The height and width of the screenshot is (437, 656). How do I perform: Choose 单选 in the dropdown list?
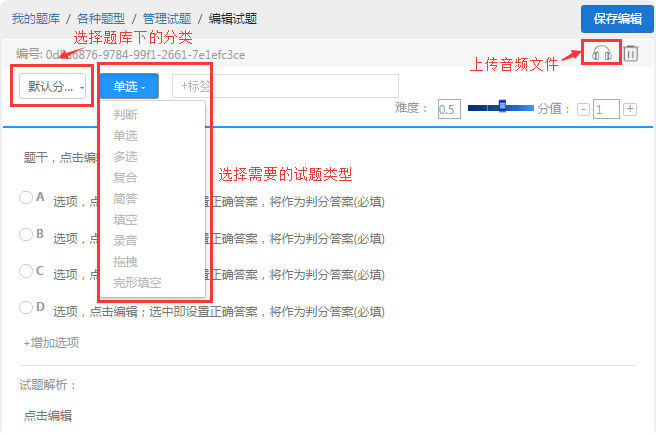[x=125, y=135]
